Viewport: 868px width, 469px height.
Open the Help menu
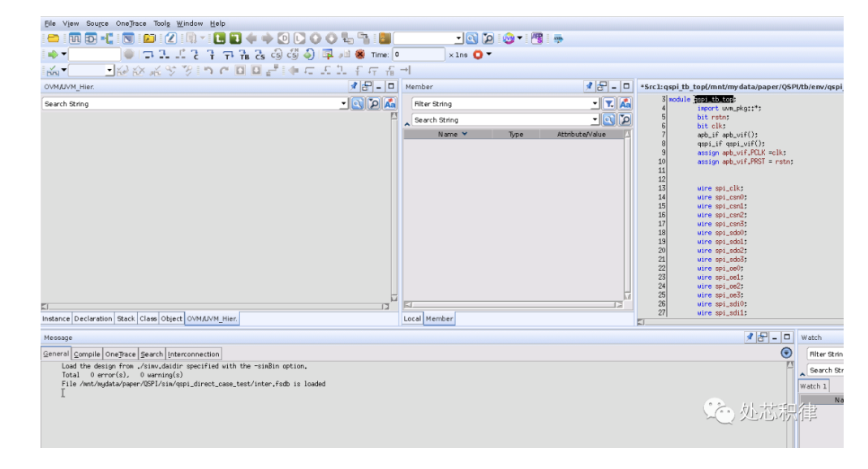tap(217, 24)
